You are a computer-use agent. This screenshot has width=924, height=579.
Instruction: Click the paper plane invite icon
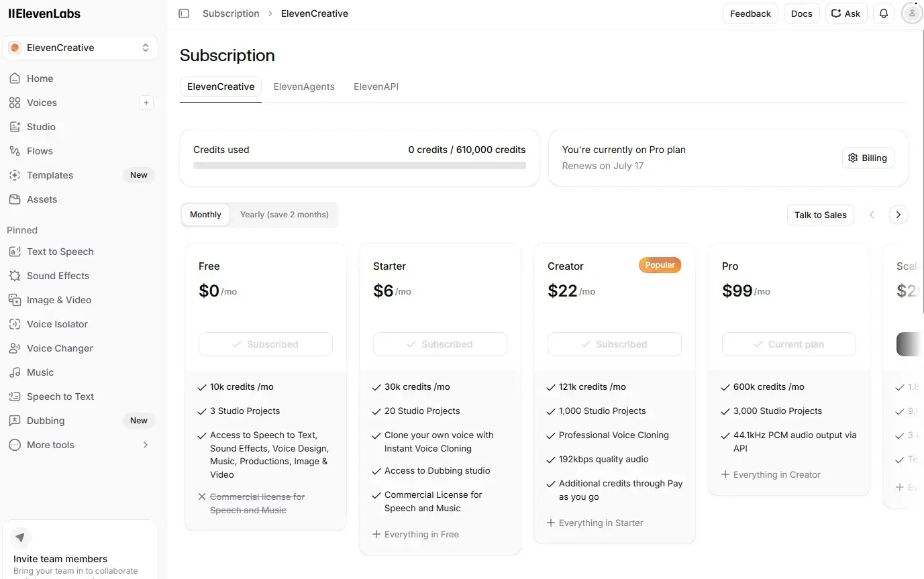[x=21, y=537]
